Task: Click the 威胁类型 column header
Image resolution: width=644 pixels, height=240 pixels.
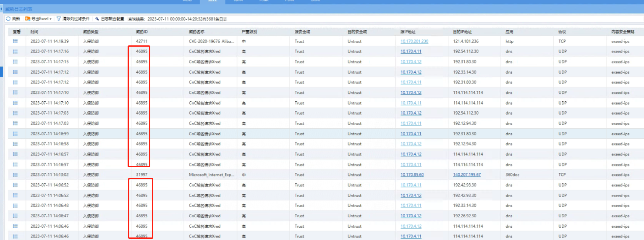Action: pos(90,32)
